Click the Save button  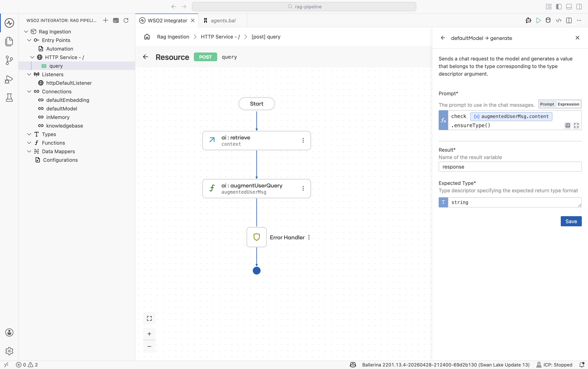pos(571,221)
